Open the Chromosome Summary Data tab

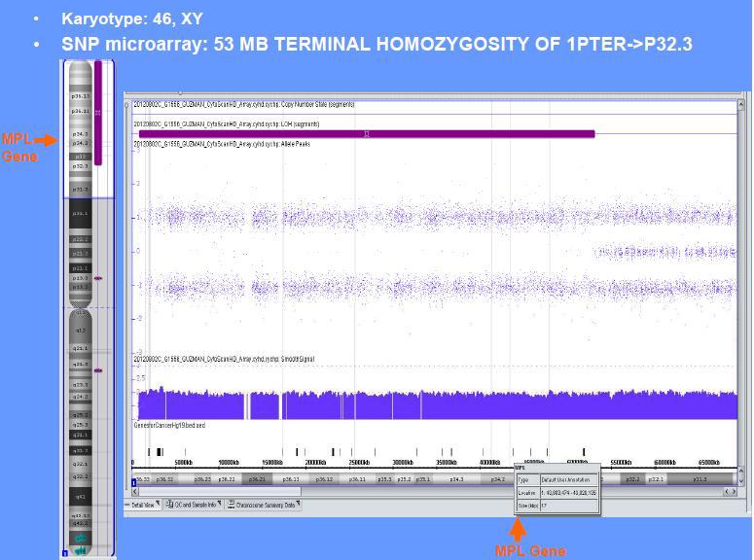pyautogui.click(x=264, y=505)
